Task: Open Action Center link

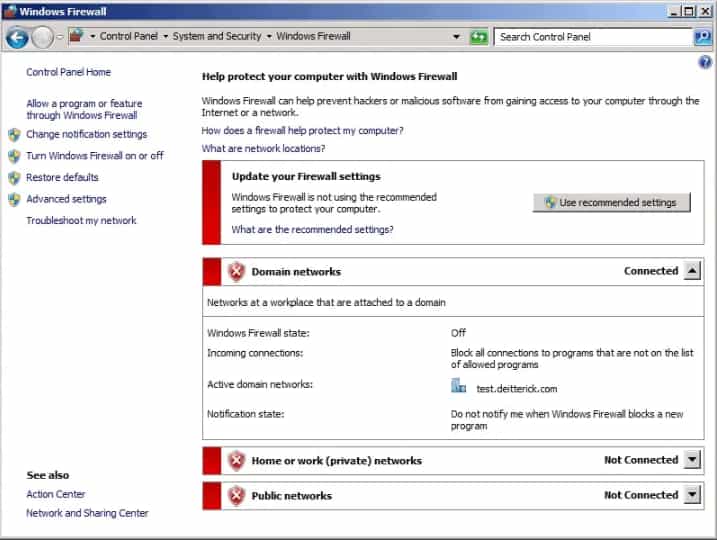Action: coord(56,494)
